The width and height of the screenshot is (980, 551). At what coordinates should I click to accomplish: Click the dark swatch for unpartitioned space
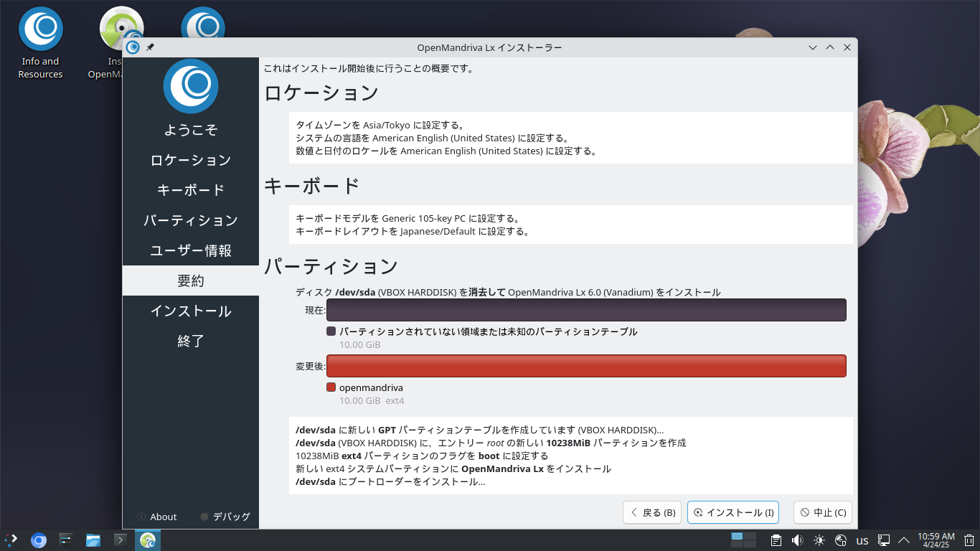coord(331,331)
